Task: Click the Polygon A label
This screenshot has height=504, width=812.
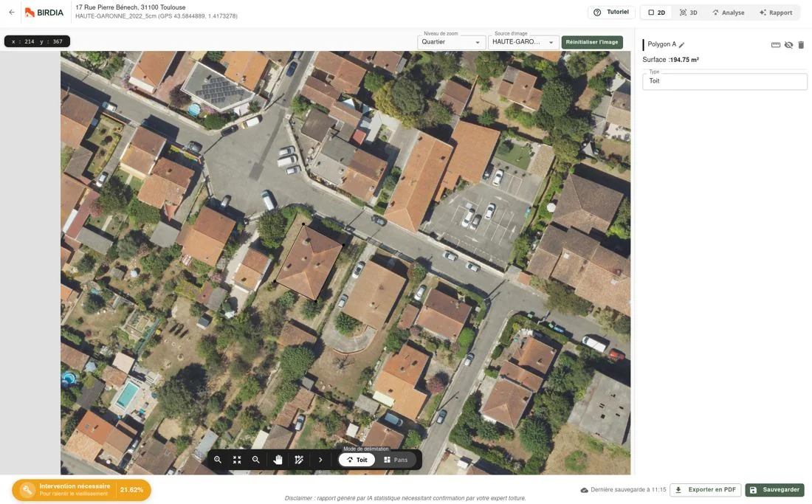Action: click(x=662, y=44)
